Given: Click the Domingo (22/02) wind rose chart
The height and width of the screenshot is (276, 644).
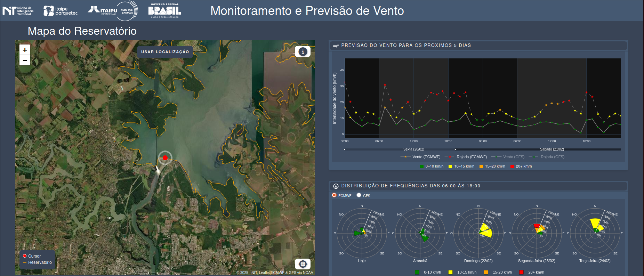Looking at the screenshot, I should click(x=478, y=233).
